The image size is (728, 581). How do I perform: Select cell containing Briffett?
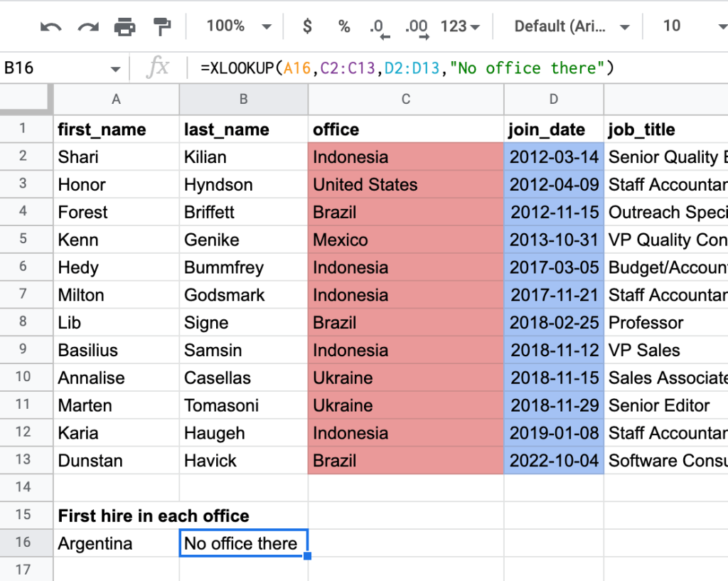tap(243, 212)
